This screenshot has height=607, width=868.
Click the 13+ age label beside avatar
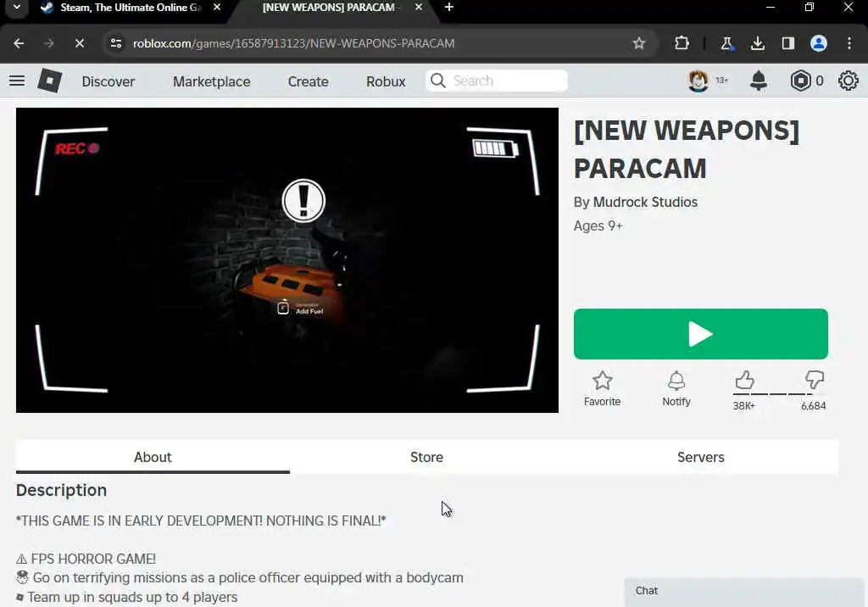(x=722, y=81)
